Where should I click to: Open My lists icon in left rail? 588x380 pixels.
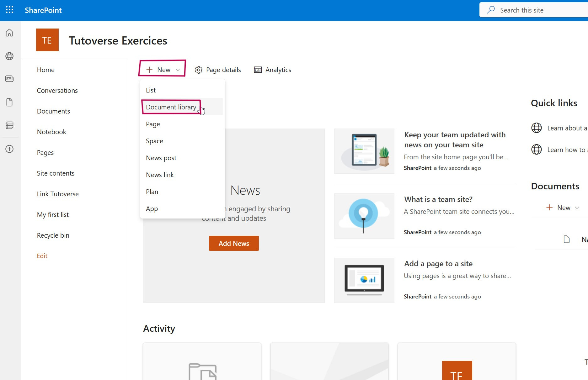click(9, 125)
